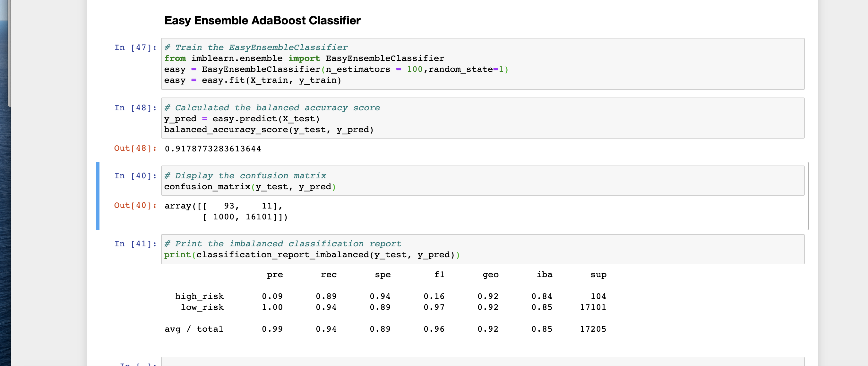Click the 'sup' column header in report
The height and width of the screenshot is (366, 868).
point(598,275)
